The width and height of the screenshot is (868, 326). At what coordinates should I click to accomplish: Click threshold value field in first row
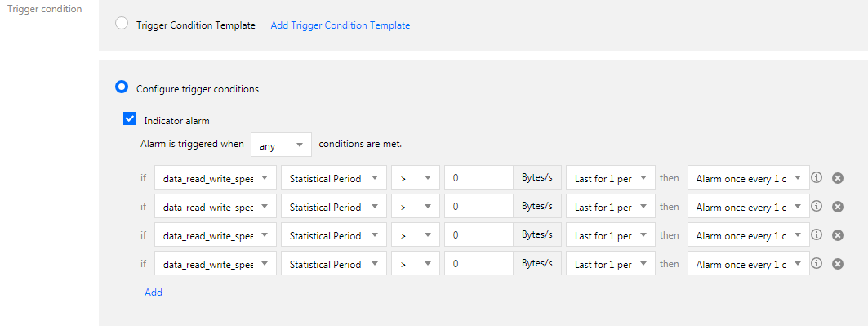479,178
